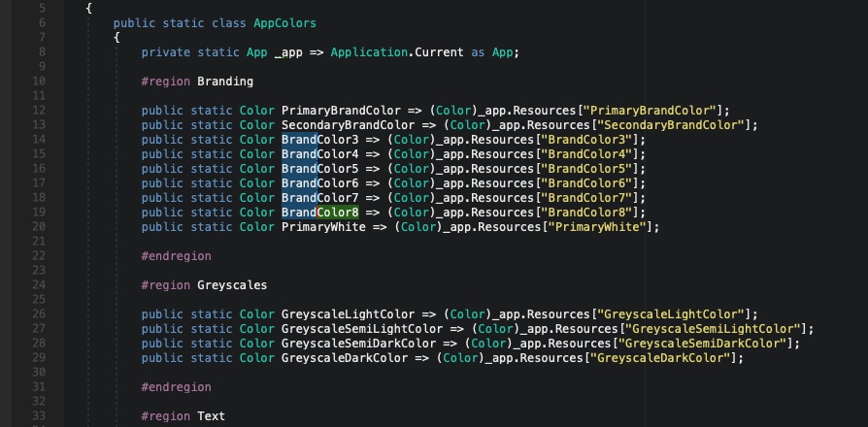Click the BrandColor7 property name on line 18
Viewport: 868px width, 427px height.
point(319,198)
